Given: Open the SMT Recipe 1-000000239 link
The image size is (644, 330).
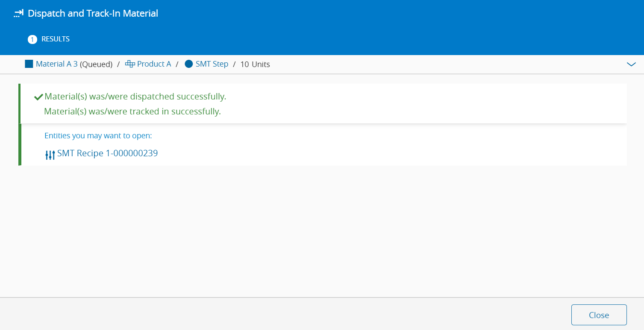Looking at the screenshot, I should pyautogui.click(x=108, y=153).
